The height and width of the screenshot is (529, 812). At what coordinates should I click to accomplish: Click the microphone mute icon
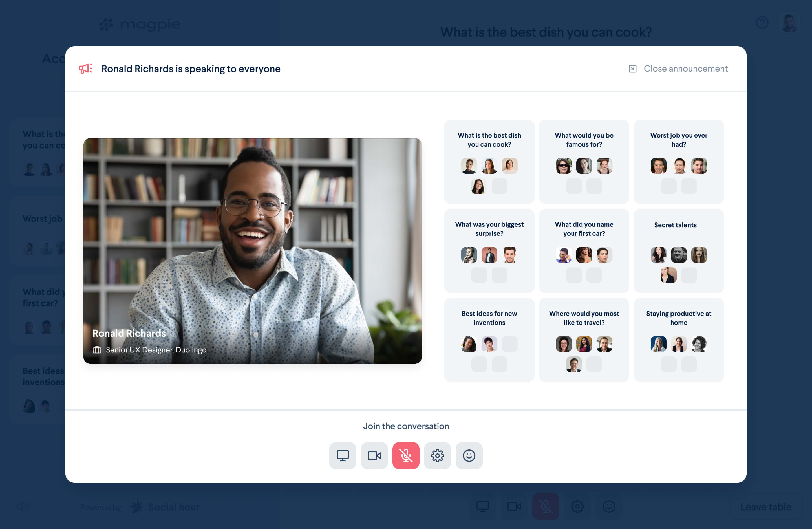click(x=406, y=456)
